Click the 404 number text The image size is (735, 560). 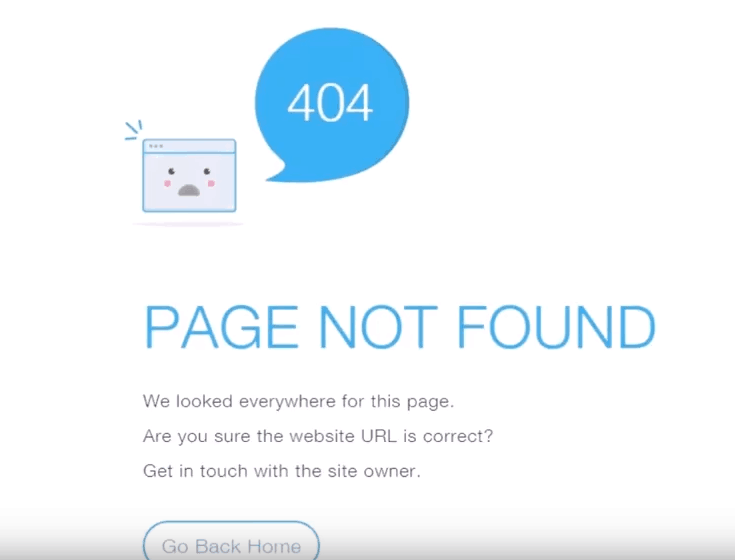point(330,103)
